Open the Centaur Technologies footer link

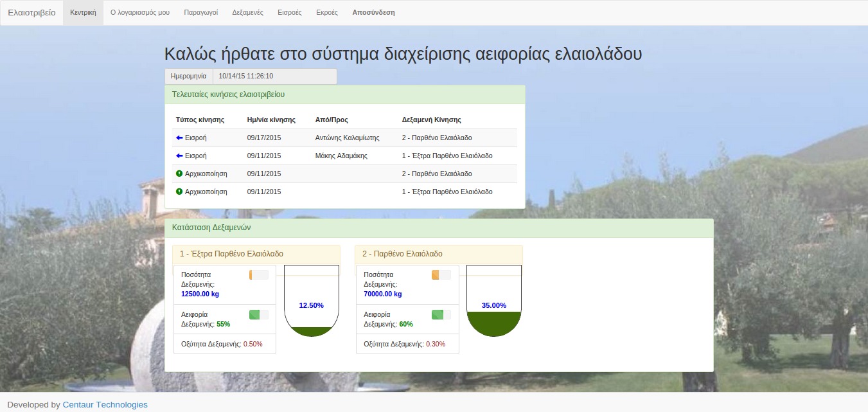click(105, 404)
